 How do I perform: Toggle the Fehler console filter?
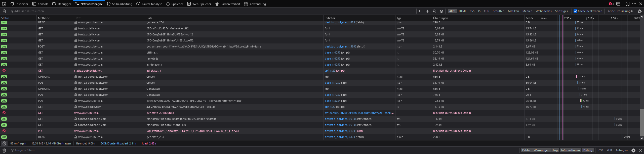pos(526,150)
